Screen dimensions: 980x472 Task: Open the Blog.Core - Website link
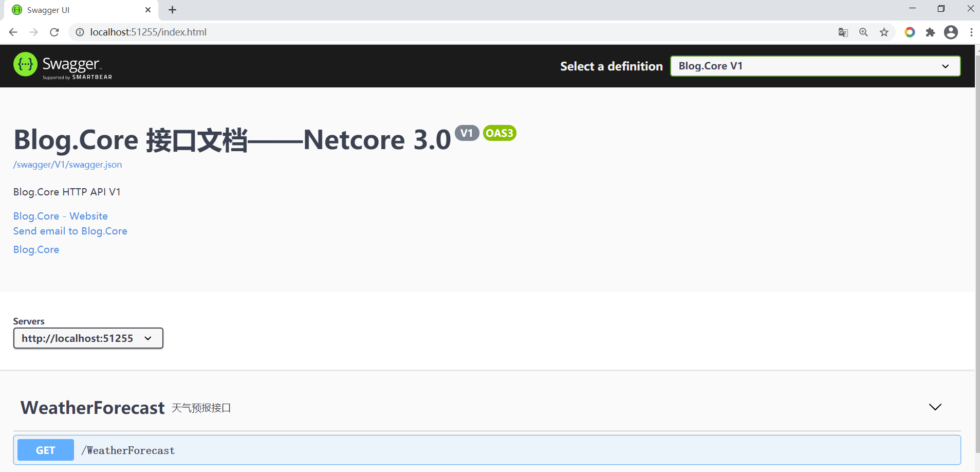coord(61,216)
